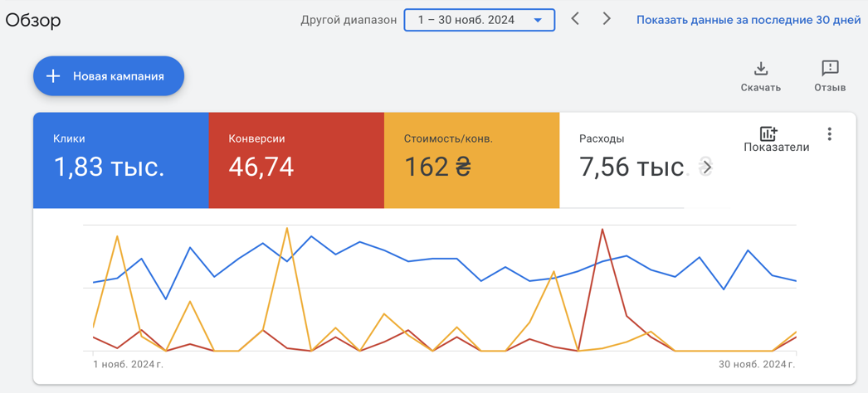Select the 1 – 30 нояб. 2024 field
This screenshot has height=393, width=868.
point(480,20)
